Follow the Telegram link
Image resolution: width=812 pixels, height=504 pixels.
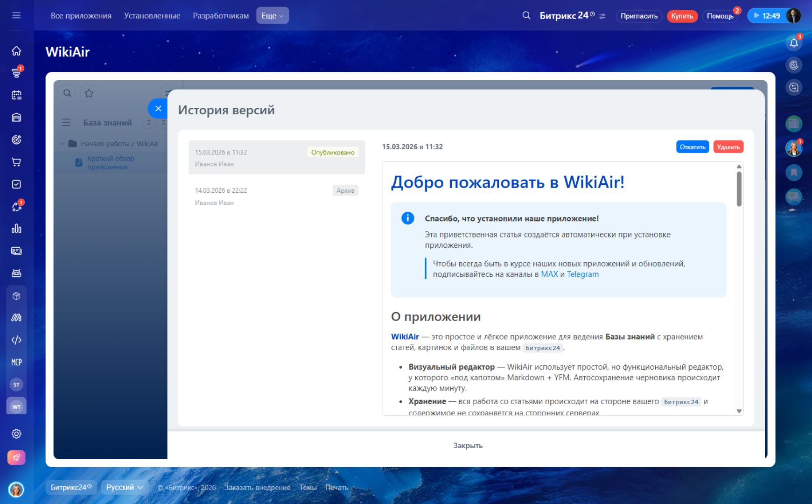pos(583,274)
